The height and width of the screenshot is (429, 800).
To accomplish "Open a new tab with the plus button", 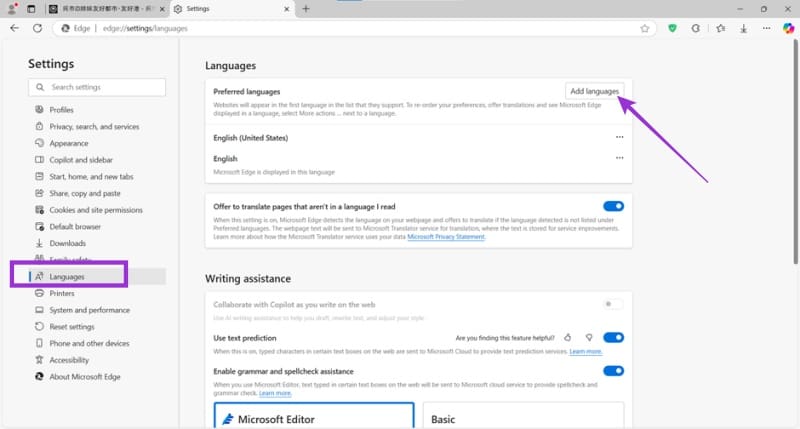I will pos(306,9).
